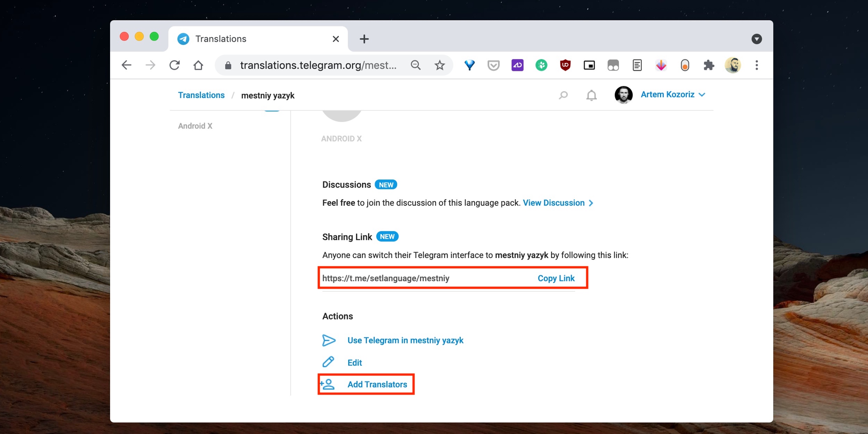Open the View Discussion link

pyautogui.click(x=554, y=203)
